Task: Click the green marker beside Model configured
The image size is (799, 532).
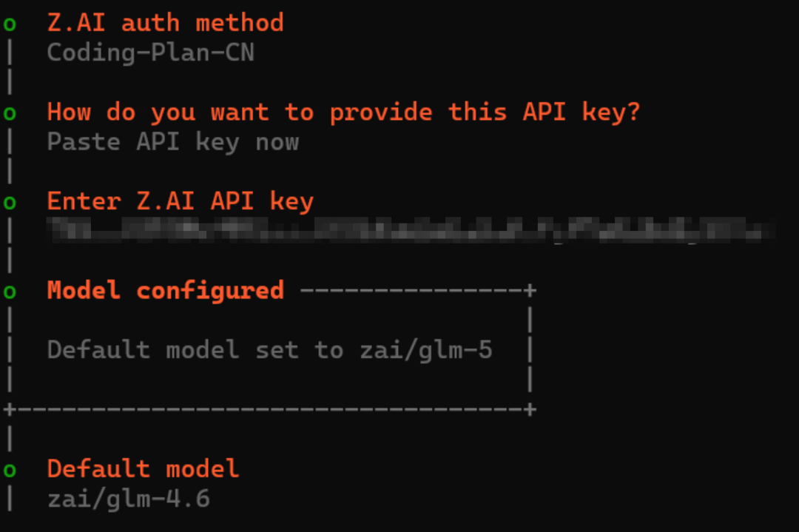Action: (10, 292)
